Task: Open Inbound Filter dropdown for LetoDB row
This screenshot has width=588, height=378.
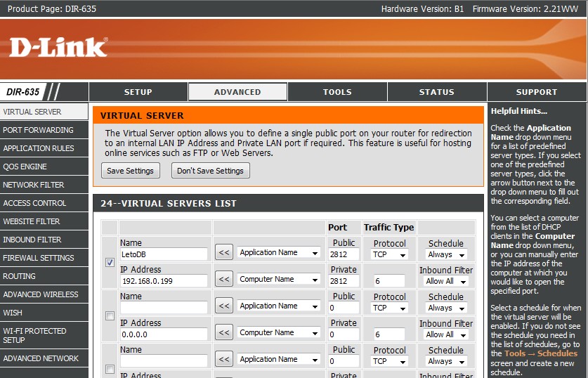Action: [x=446, y=281]
